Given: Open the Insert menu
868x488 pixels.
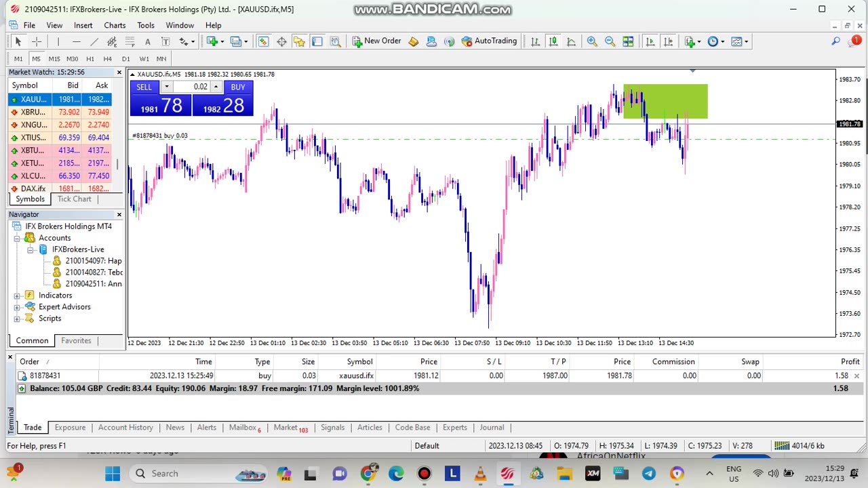Looking at the screenshot, I should (83, 25).
